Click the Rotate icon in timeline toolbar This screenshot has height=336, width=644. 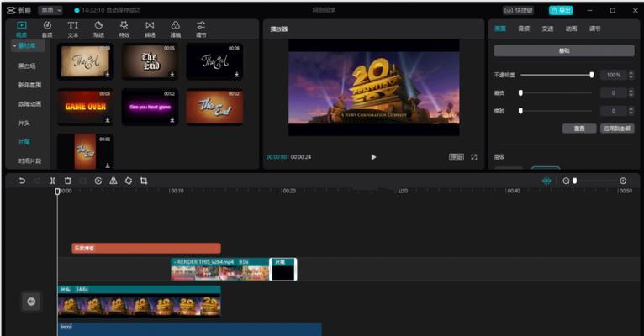tap(129, 181)
